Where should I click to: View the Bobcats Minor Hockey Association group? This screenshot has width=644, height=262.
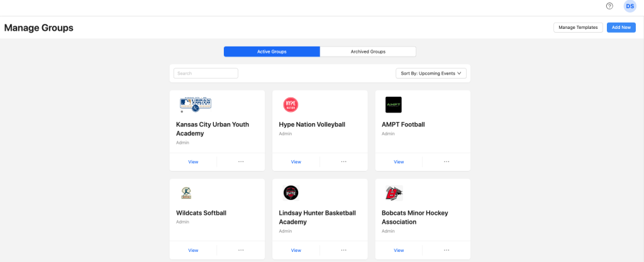[x=399, y=250]
